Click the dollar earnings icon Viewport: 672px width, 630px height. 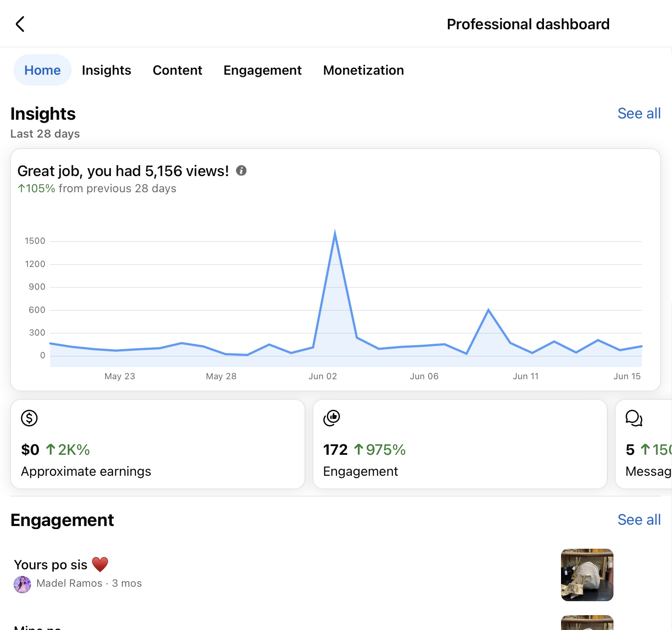(29, 418)
